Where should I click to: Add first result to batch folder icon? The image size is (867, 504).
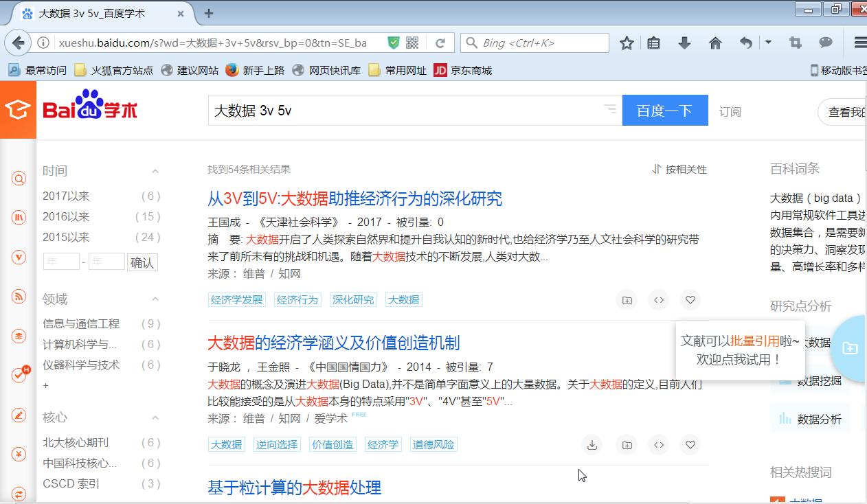[627, 300]
